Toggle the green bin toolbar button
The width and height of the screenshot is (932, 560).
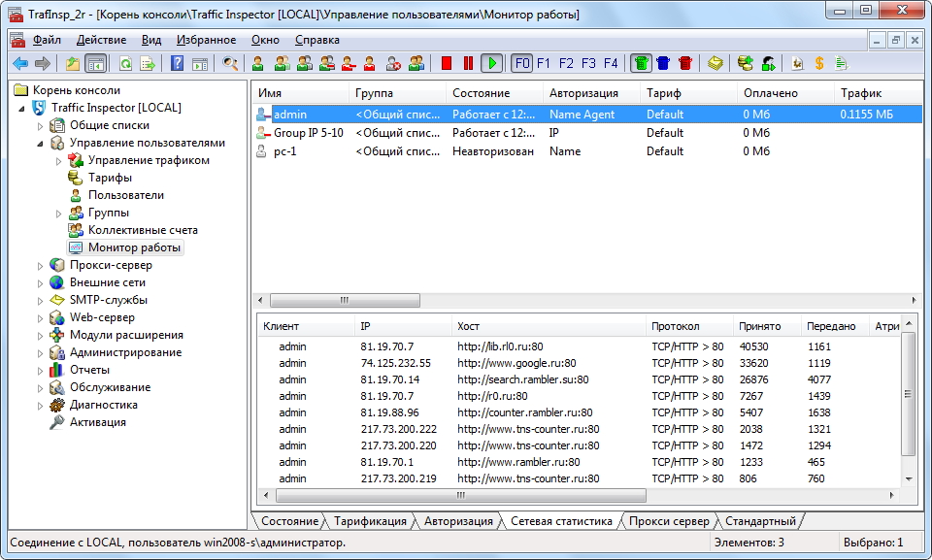641,63
